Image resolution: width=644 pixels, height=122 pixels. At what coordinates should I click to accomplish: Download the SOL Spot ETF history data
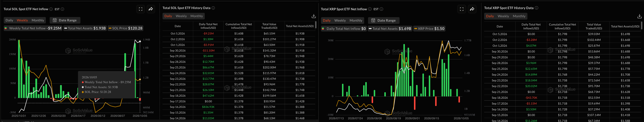coord(313,16)
